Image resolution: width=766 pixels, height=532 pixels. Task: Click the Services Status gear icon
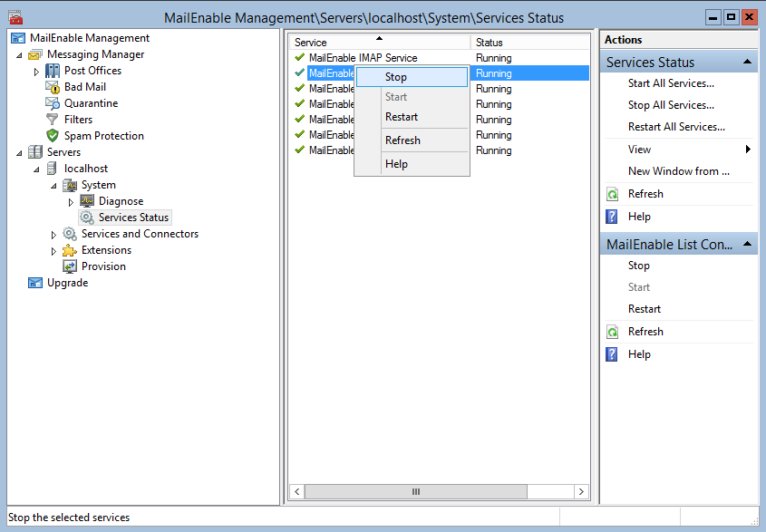(87, 218)
